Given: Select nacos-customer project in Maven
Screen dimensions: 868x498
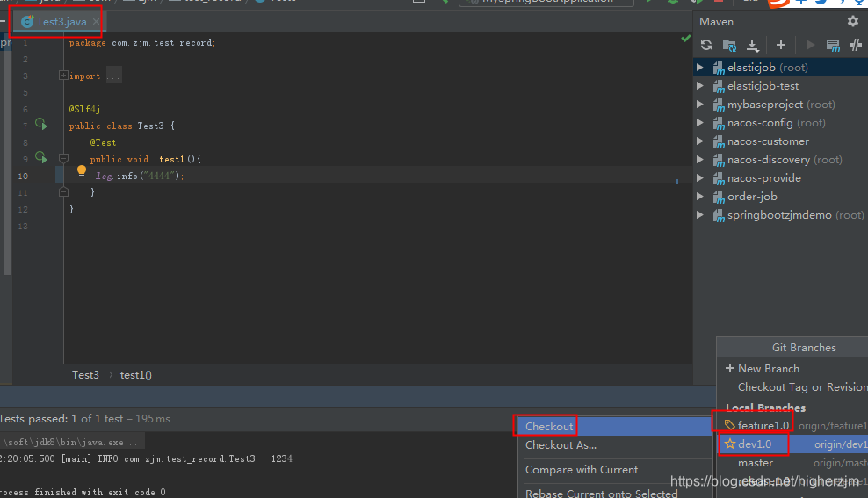Looking at the screenshot, I should tap(780, 141).
